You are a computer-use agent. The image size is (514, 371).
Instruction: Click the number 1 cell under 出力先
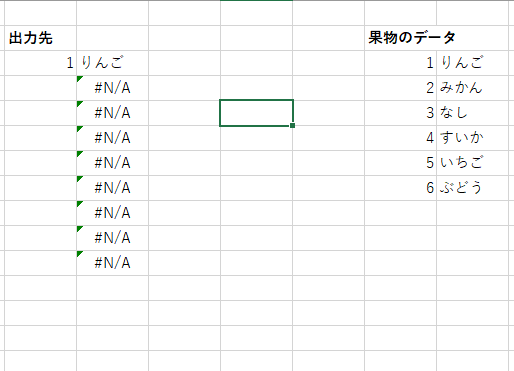pos(40,63)
